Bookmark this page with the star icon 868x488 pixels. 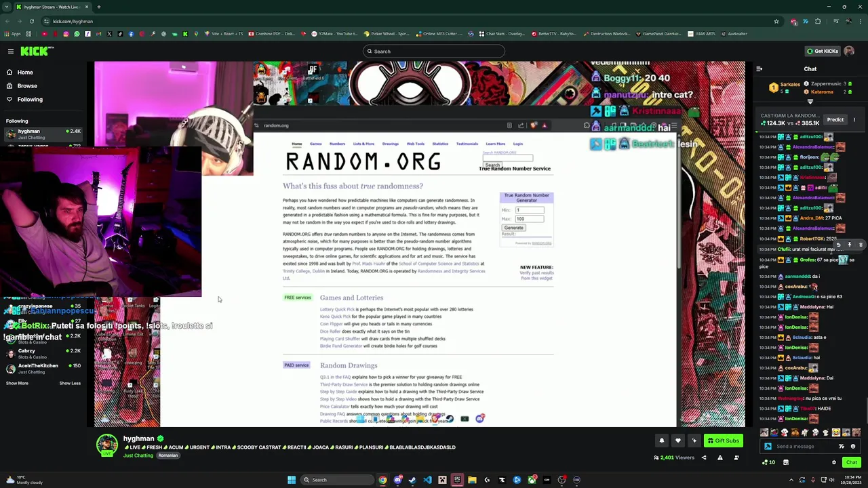776,21
